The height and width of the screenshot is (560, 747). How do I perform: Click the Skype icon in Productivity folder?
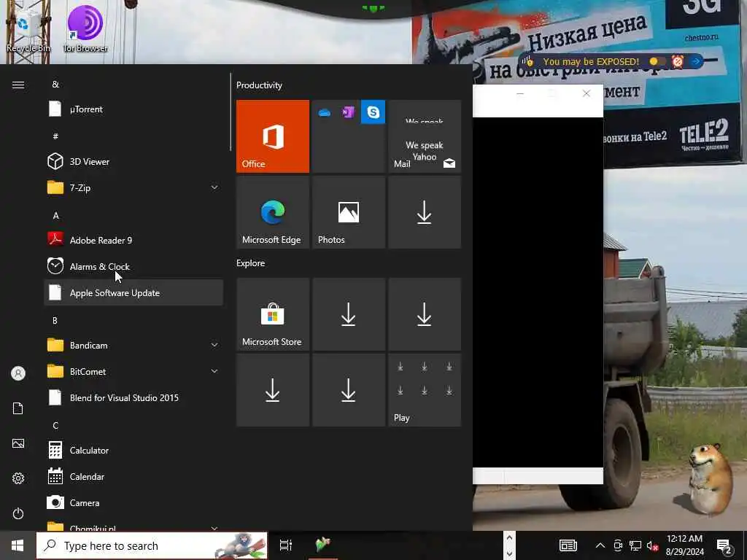(x=373, y=112)
